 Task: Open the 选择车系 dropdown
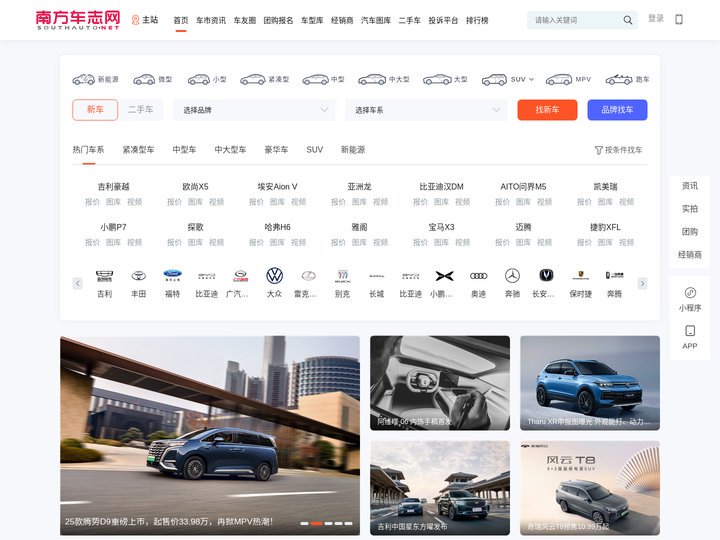click(x=426, y=110)
